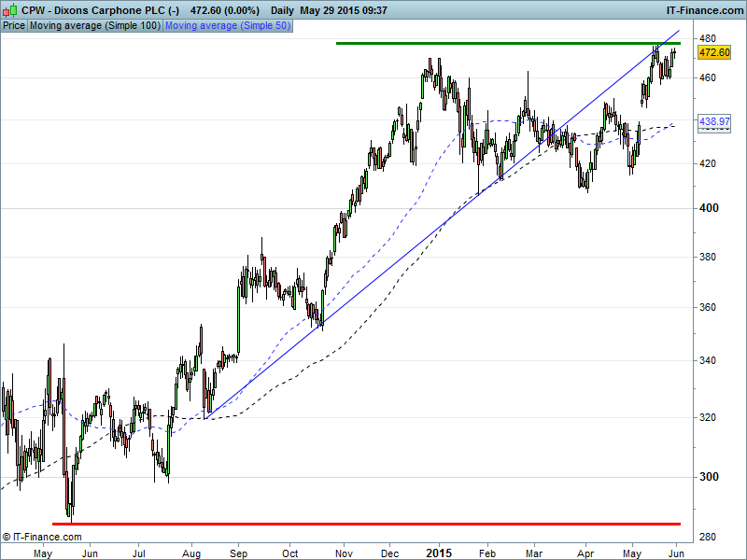The height and width of the screenshot is (560, 747).
Task: Click the Daily timeframe label
Action: [283, 10]
